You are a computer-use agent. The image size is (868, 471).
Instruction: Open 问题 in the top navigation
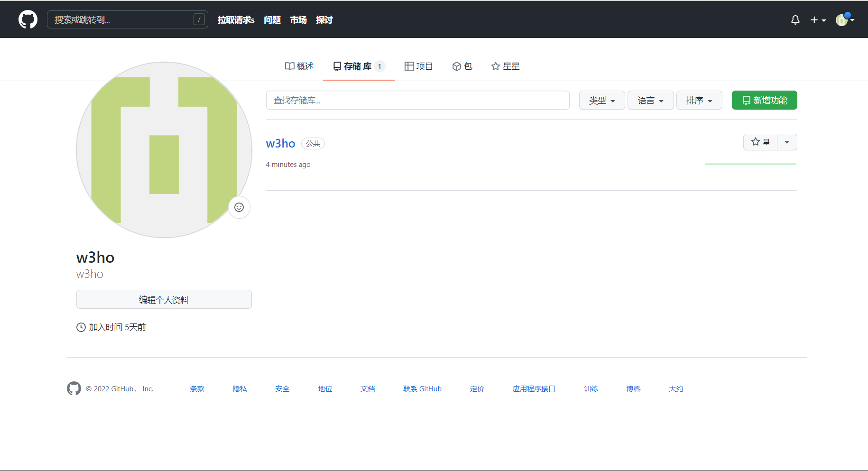coord(272,20)
